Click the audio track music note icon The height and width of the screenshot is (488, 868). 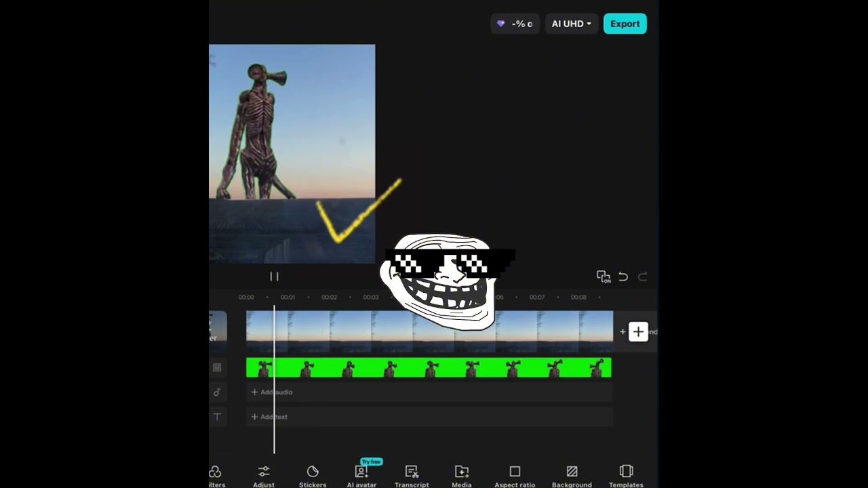(x=217, y=392)
